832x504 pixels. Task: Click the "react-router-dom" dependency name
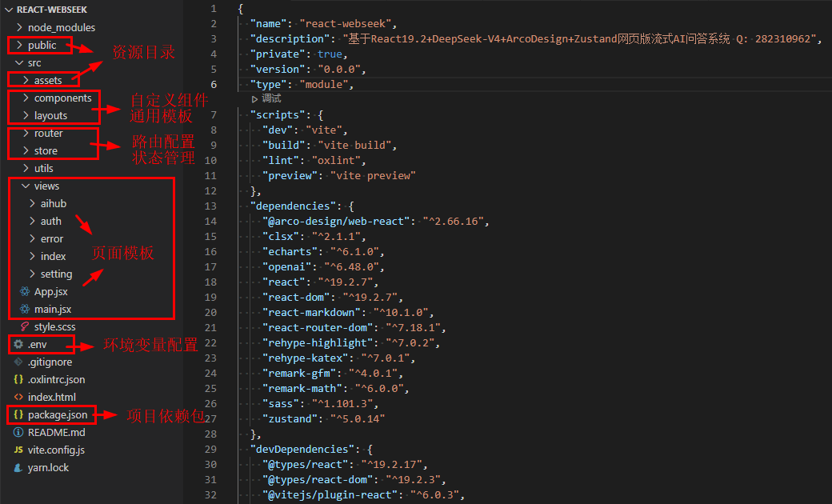[318, 328]
